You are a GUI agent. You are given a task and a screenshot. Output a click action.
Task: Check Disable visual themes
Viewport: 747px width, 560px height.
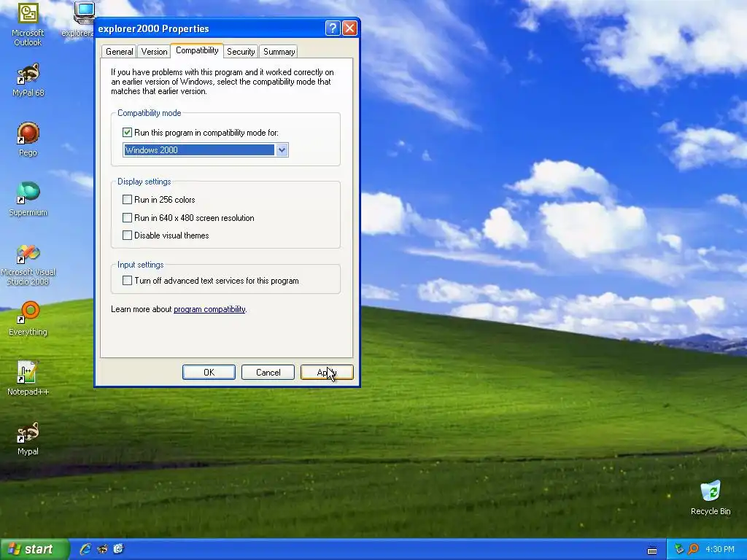127,236
